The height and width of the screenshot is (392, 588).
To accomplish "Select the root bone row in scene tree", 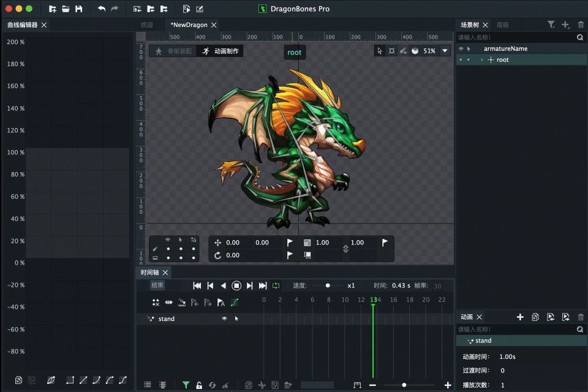I will [522, 59].
